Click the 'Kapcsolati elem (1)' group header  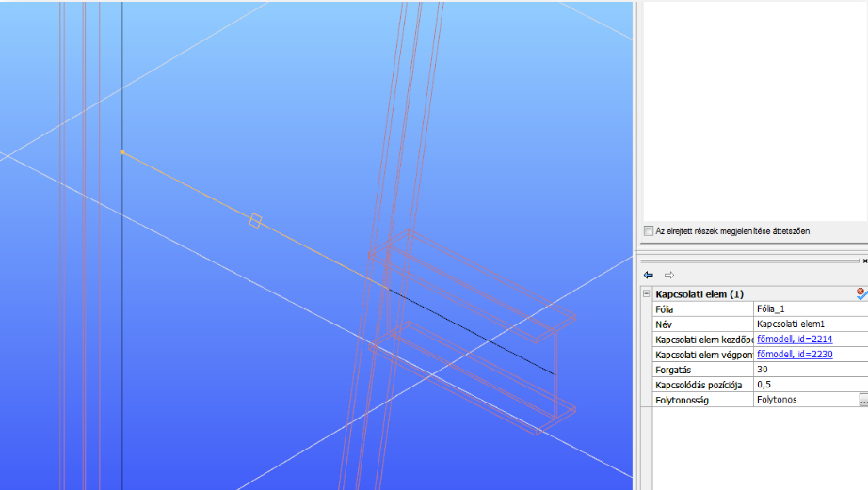(x=699, y=294)
